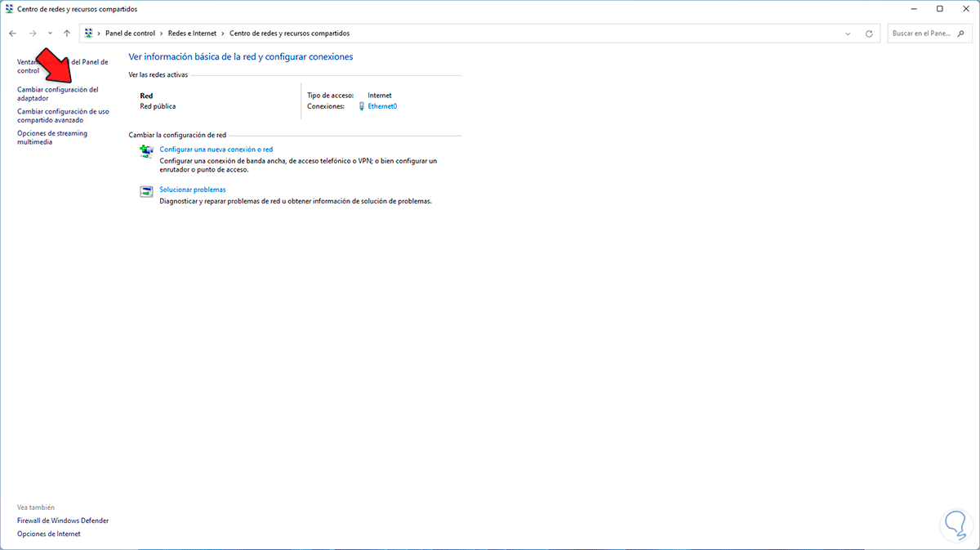Click the Ethernet0 network plug icon
The height and width of the screenshot is (550, 980).
coord(362,106)
